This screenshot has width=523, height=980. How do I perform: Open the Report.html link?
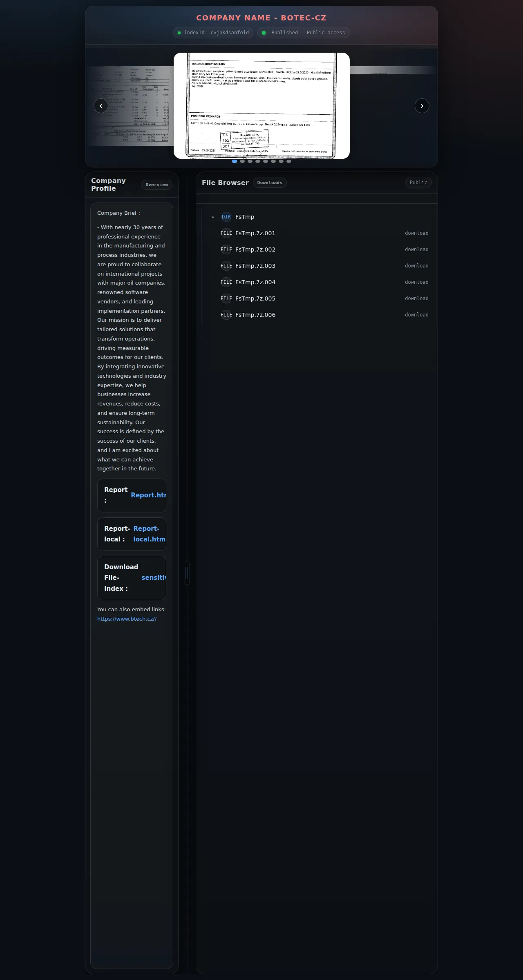[x=148, y=495]
